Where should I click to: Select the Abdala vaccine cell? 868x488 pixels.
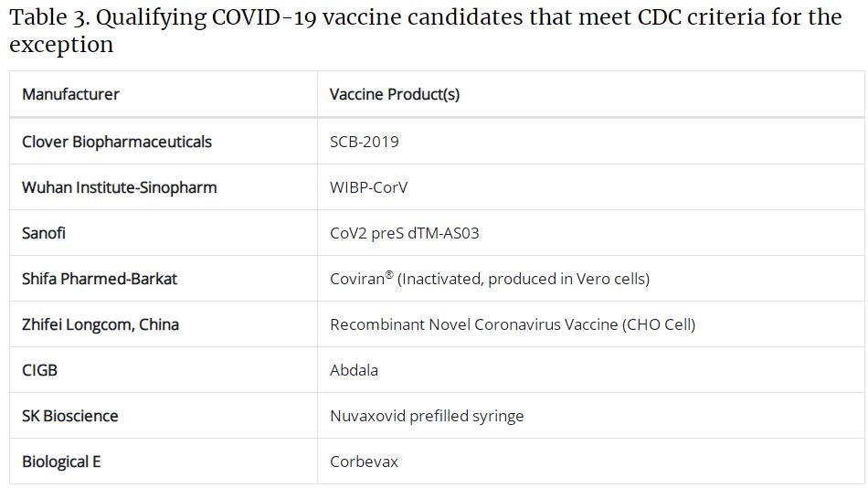pos(354,370)
